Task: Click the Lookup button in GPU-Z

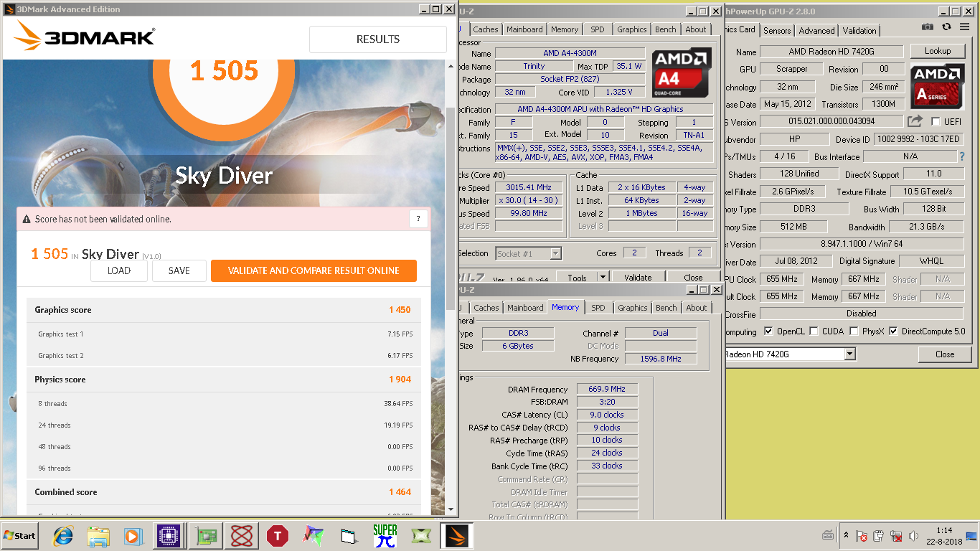Action: point(937,51)
